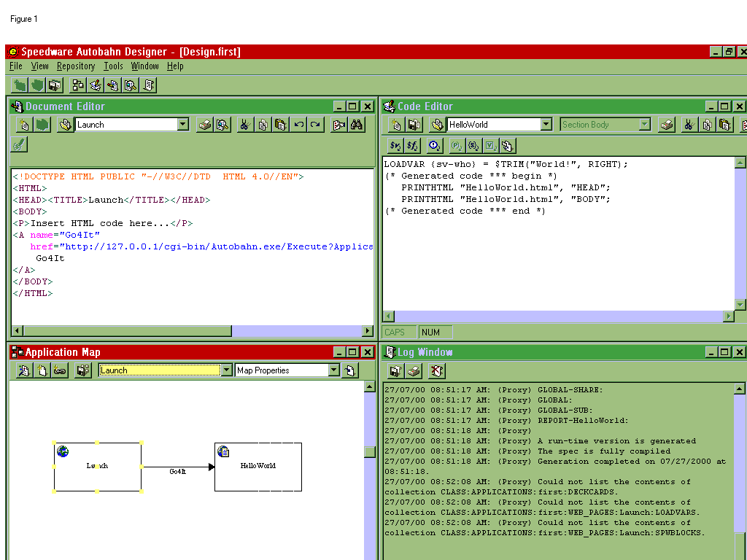The width and height of the screenshot is (747, 560).
Task: Undo last change in Document Editor
Action: coord(298,125)
